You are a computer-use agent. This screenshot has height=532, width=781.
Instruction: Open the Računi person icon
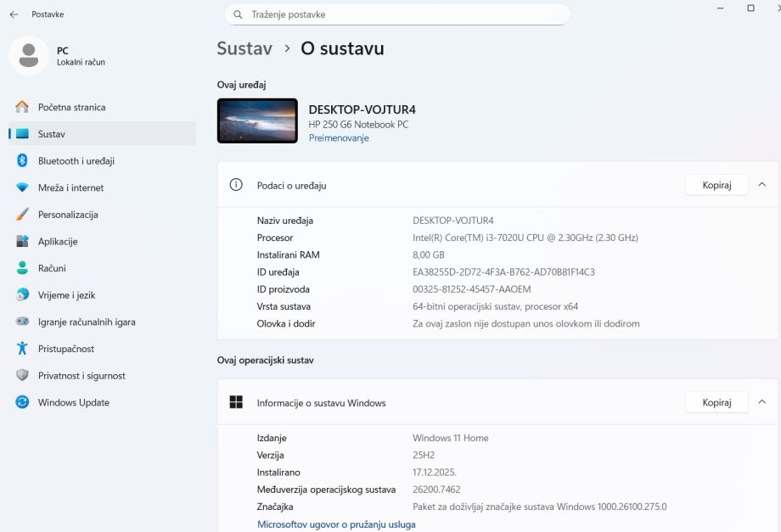[22, 268]
